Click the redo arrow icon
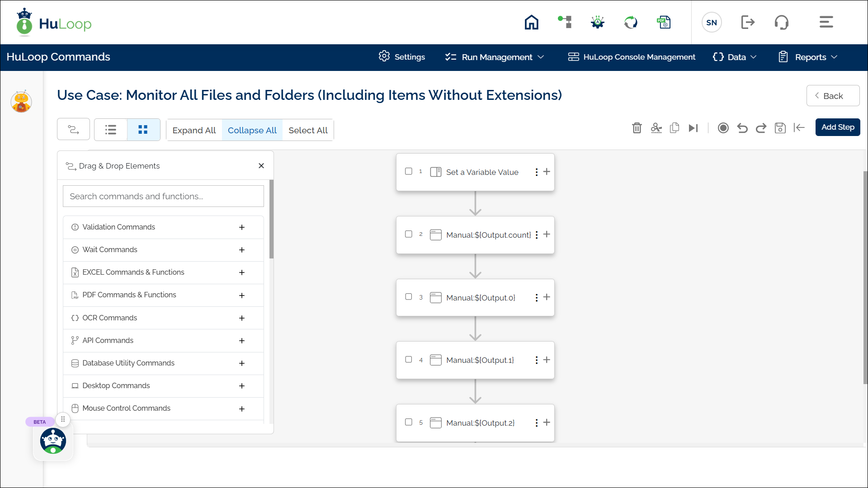This screenshot has height=488, width=868. tap(761, 128)
